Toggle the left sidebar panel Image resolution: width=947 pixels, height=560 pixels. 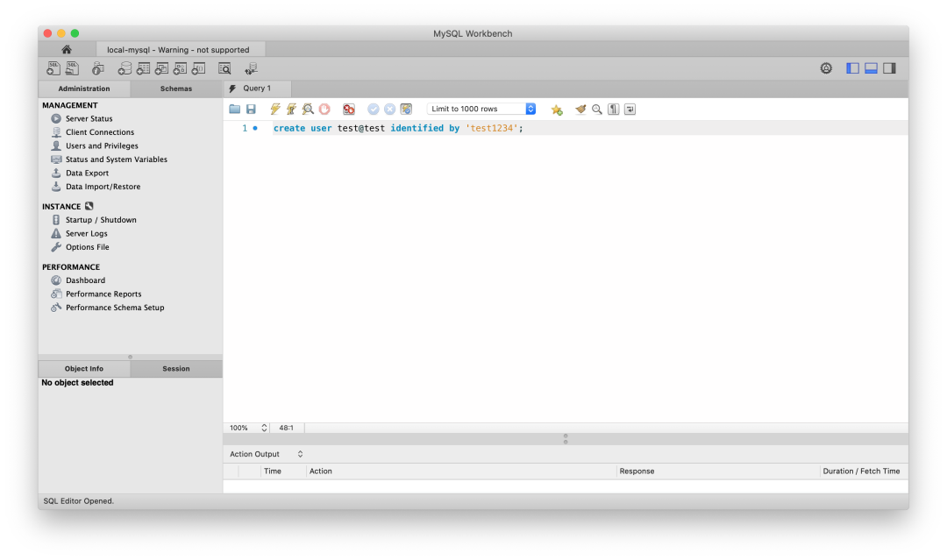pyautogui.click(x=853, y=68)
